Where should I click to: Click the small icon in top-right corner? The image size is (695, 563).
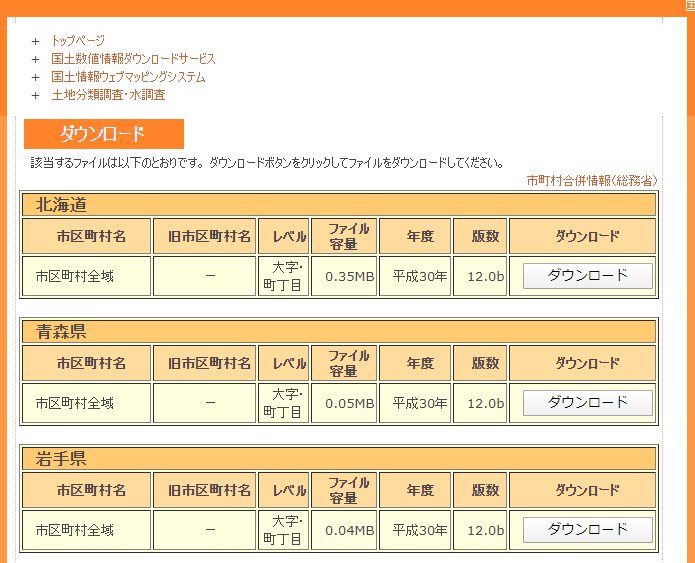[689, 5]
